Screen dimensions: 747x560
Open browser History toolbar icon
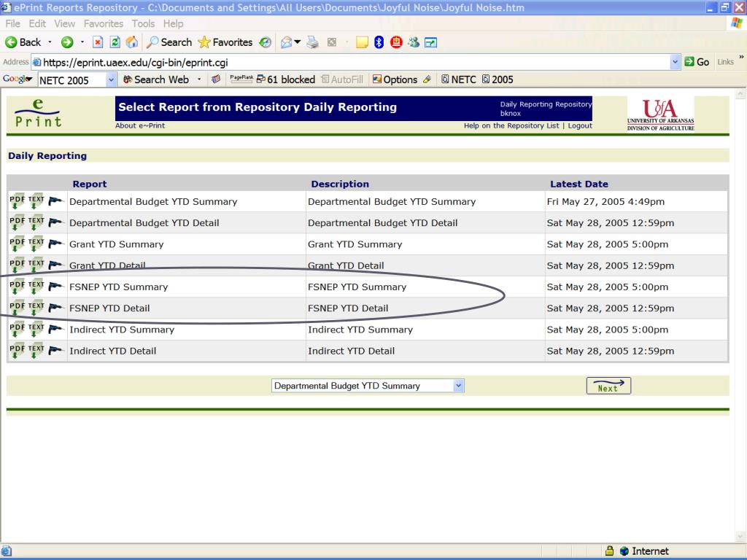266,42
